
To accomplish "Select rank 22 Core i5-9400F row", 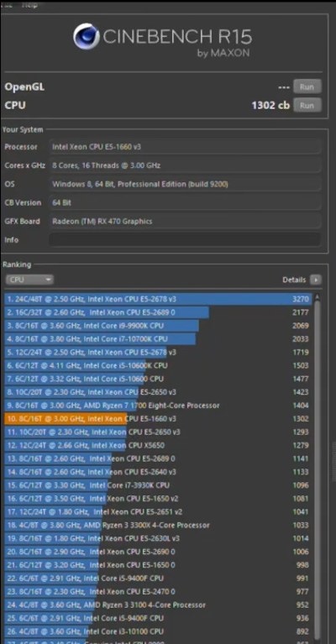I will tap(158, 578).
